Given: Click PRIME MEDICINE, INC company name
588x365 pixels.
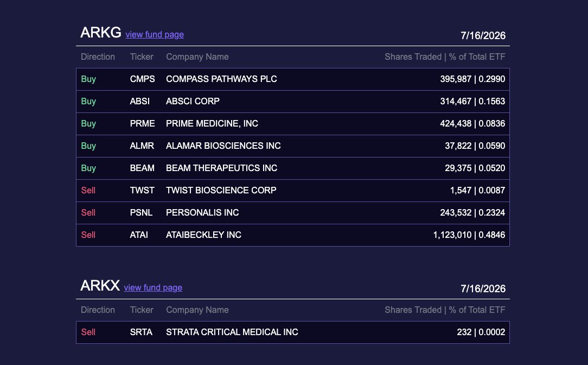Looking at the screenshot, I should pos(212,123).
